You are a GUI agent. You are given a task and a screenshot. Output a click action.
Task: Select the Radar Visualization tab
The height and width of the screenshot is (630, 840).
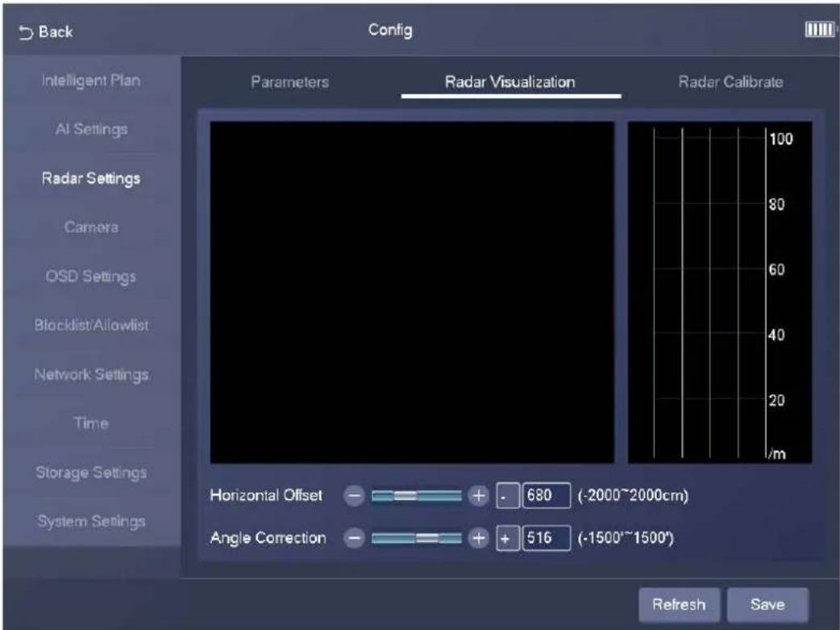pos(510,82)
